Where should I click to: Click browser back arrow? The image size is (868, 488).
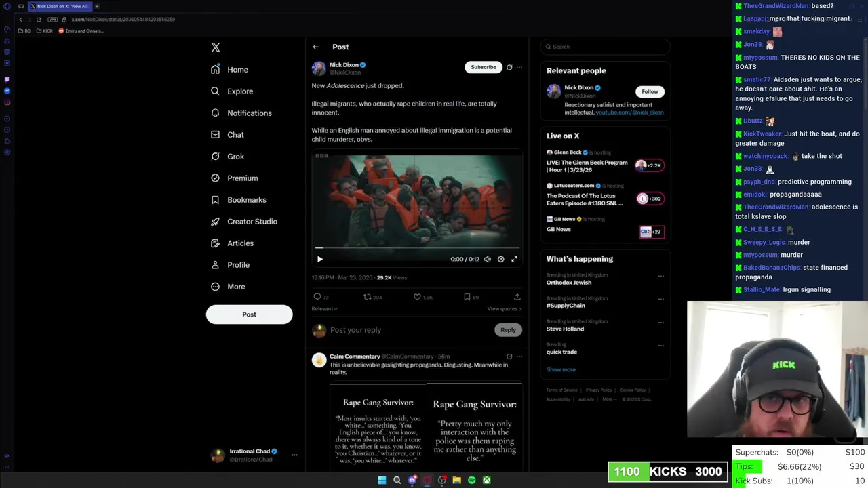click(20, 19)
